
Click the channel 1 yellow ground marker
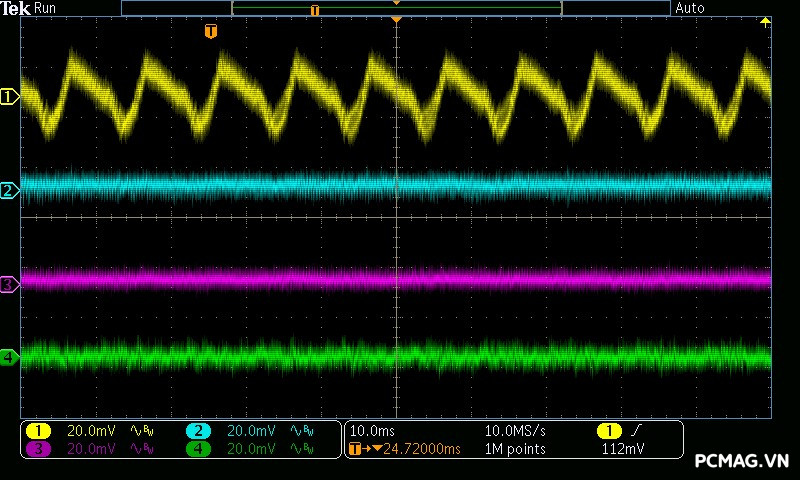click(9, 97)
